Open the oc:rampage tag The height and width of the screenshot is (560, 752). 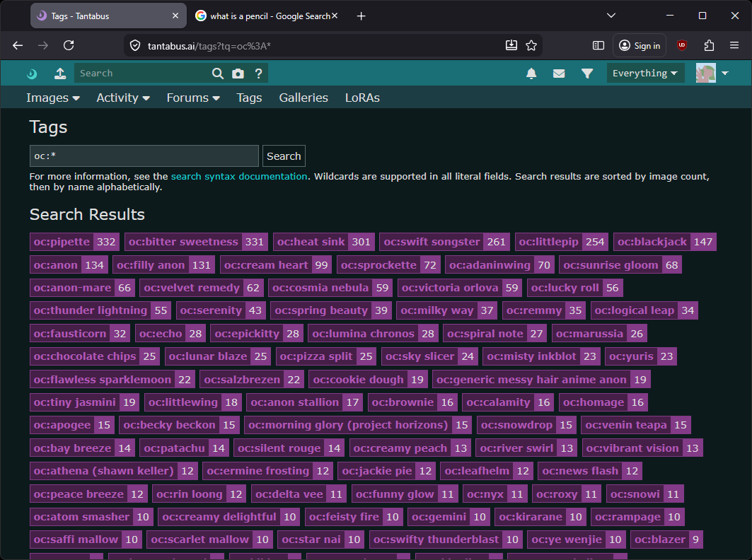637,516
